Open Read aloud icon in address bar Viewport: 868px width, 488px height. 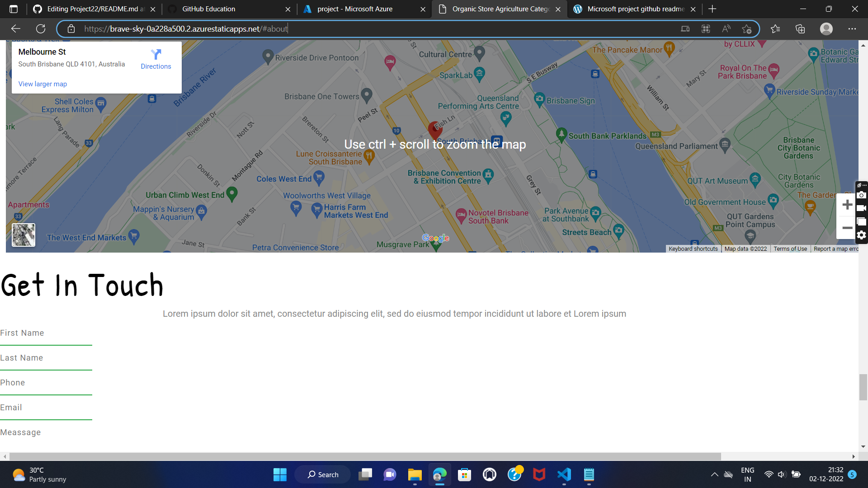[x=726, y=29]
